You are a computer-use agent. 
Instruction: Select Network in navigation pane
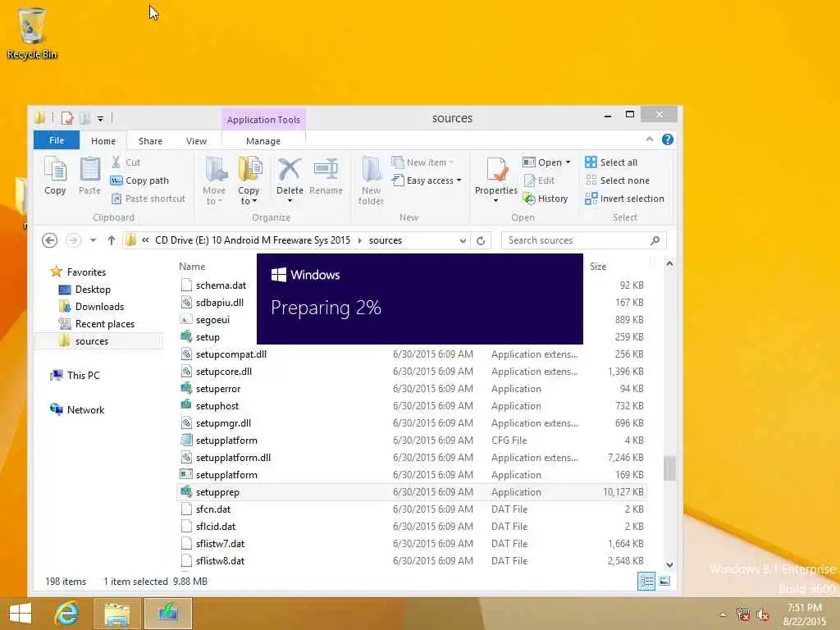click(85, 410)
